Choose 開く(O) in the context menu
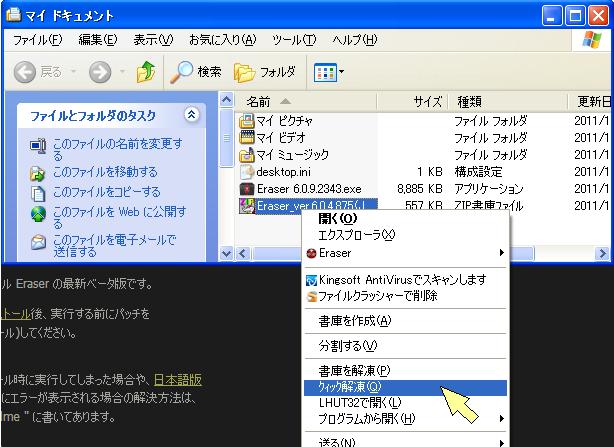Viewport: 614px width, 447px height. click(x=406, y=218)
